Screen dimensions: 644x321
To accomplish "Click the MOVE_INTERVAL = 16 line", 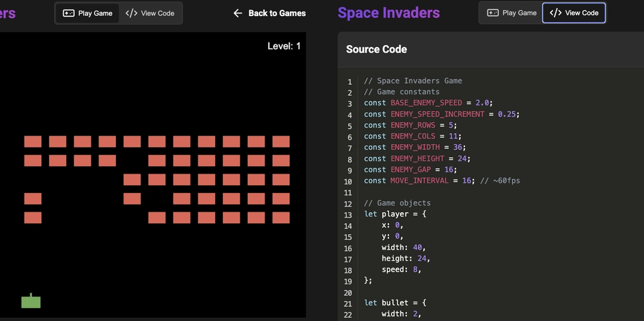I will coord(442,181).
